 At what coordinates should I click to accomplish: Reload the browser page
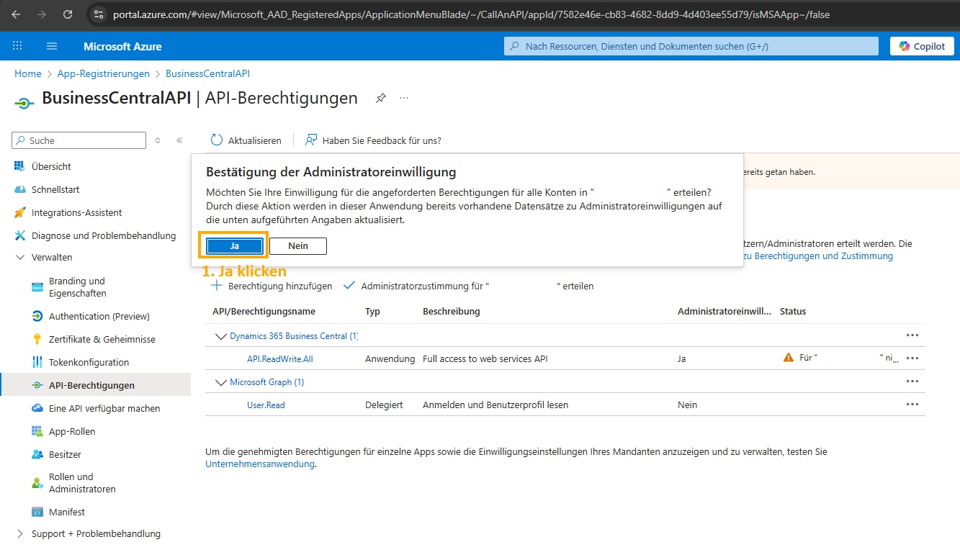pos(68,14)
